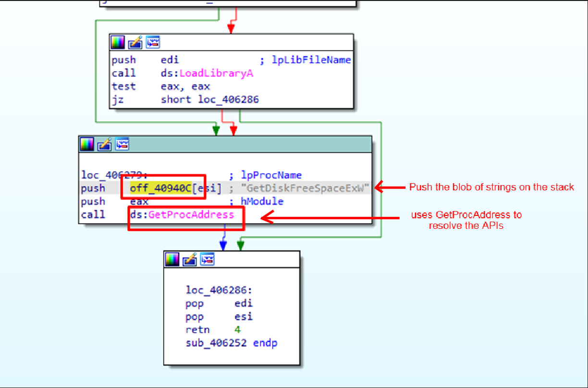This screenshot has height=388, width=588.
Task: Select the ds:GetProcAddress call operand
Action: pyautogui.click(x=182, y=215)
